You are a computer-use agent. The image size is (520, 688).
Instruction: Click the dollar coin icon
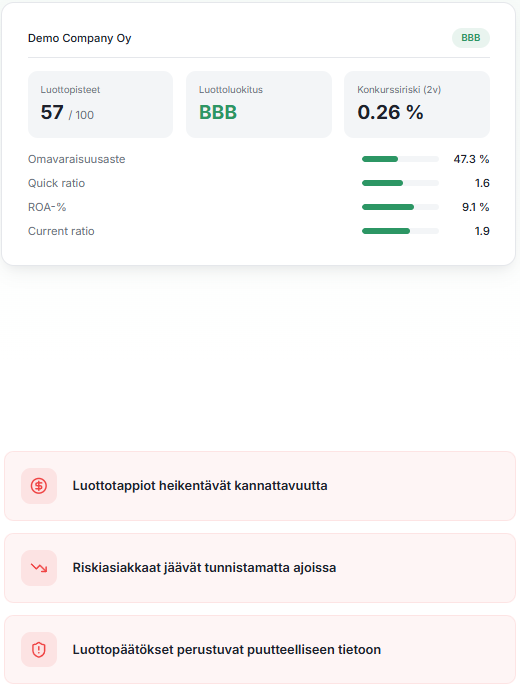(x=39, y=486)
